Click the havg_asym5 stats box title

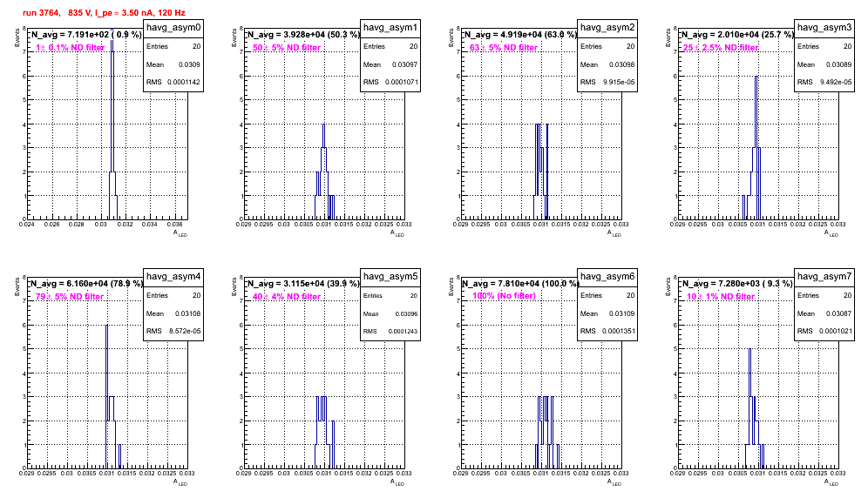pos(390,277)
